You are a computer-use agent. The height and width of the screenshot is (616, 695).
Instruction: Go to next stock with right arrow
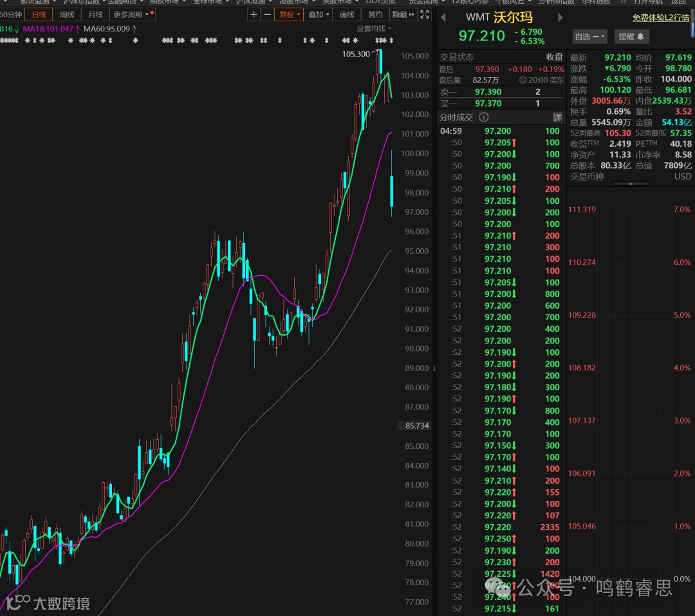pos(561,18)
